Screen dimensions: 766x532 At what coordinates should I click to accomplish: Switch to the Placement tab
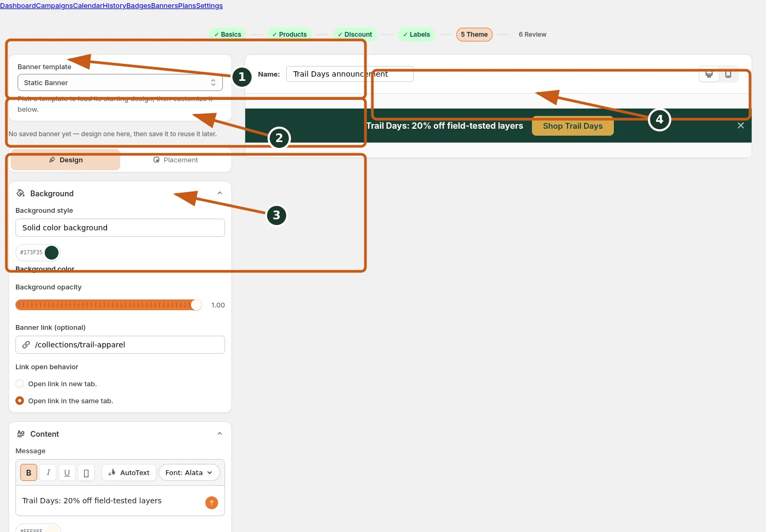pyautogui.click(x=176, y=160)
